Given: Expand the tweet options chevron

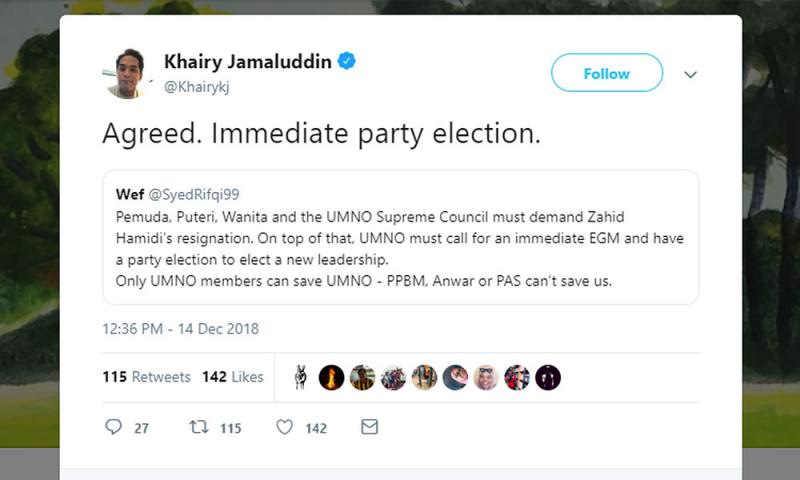Looking at the screenshot, I should pyautogui.click(x=690, y=74).
